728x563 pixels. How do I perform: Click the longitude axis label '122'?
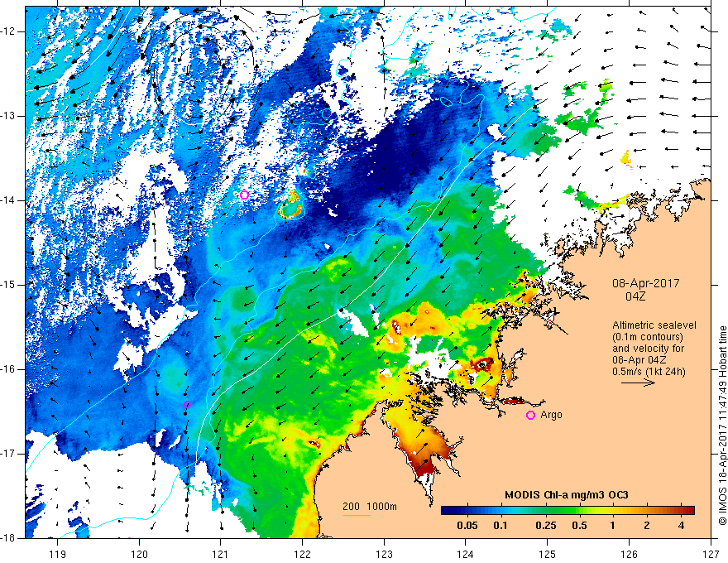pyautogui.click(x=302, y=554)
